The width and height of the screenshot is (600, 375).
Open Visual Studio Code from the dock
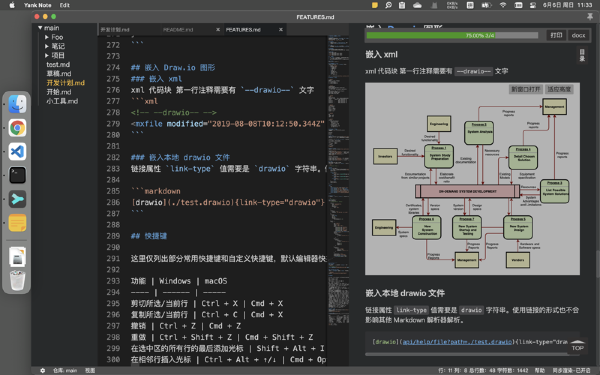point(18,152)
